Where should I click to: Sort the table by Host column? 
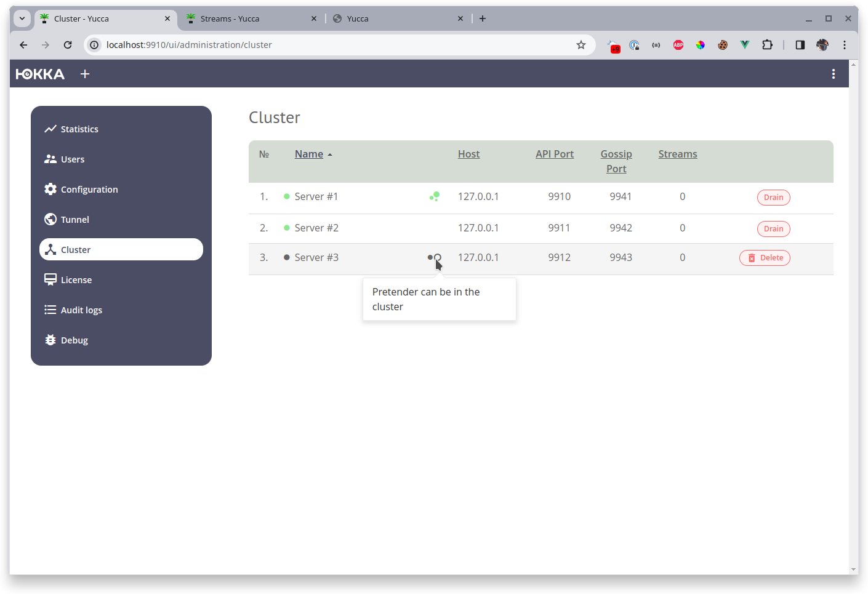(468, 154)
